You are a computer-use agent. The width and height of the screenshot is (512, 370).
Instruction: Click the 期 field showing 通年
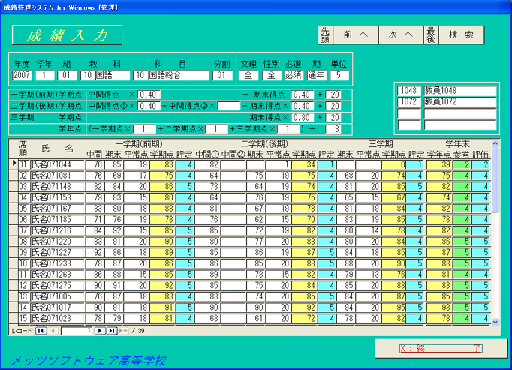317,75
